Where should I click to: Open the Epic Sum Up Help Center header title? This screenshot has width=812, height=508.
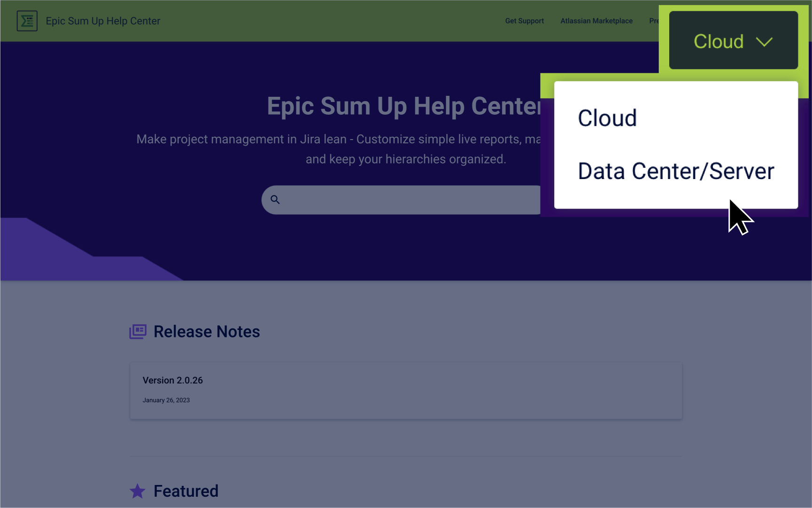(103, 21)
